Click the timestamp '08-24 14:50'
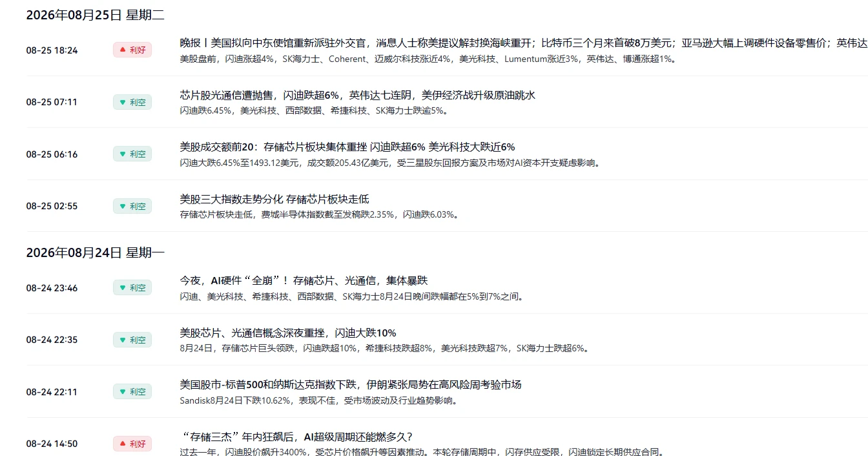868x456 pixels. pyautogui.click(x=52, y=444)
